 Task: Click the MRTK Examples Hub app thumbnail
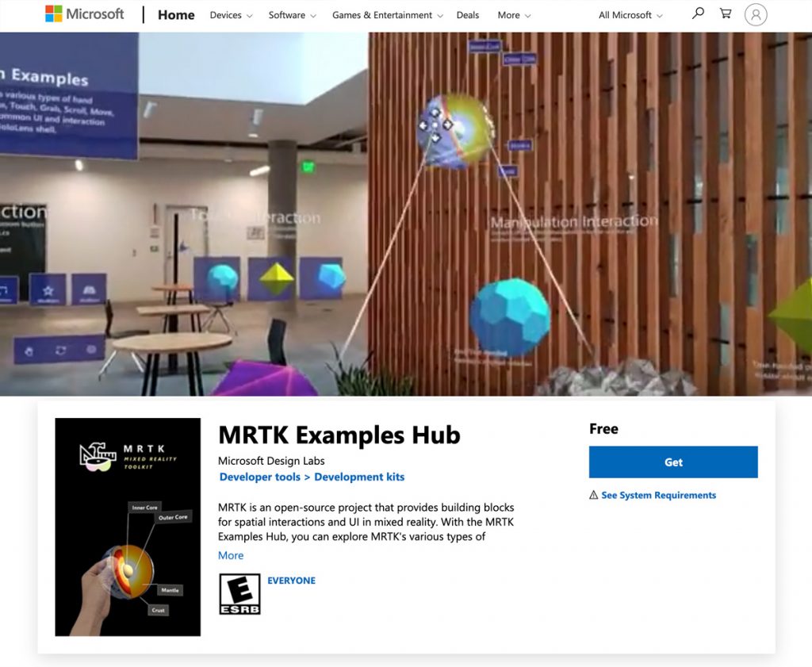128,527
